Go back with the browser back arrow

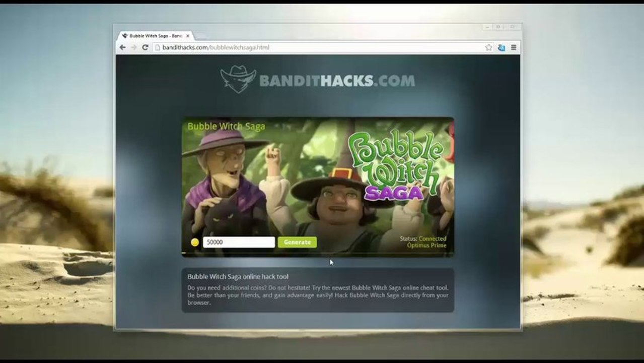pos(122,47)
